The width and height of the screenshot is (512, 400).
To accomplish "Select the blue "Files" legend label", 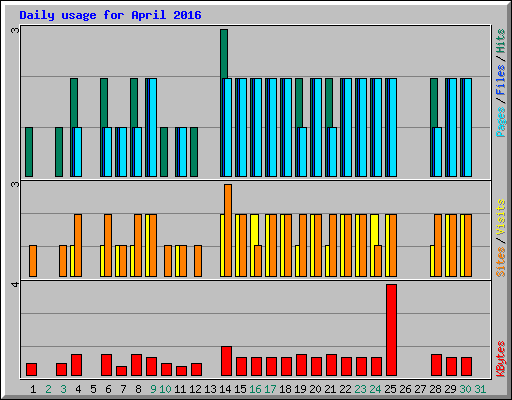I will (x=500, y=80).
